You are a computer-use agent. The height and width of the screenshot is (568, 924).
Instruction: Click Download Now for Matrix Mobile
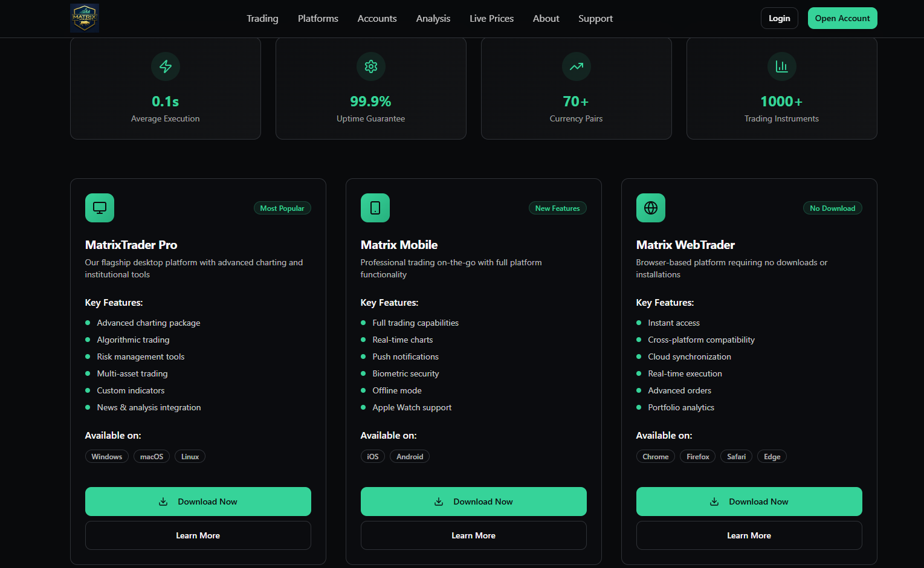pos(474,502)
